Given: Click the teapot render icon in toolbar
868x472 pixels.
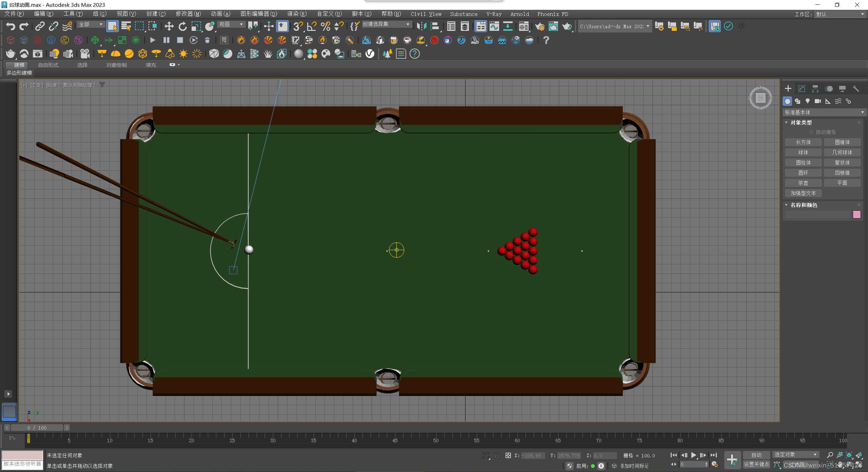Looking at the screenshot, I should [x=567, y=26].
